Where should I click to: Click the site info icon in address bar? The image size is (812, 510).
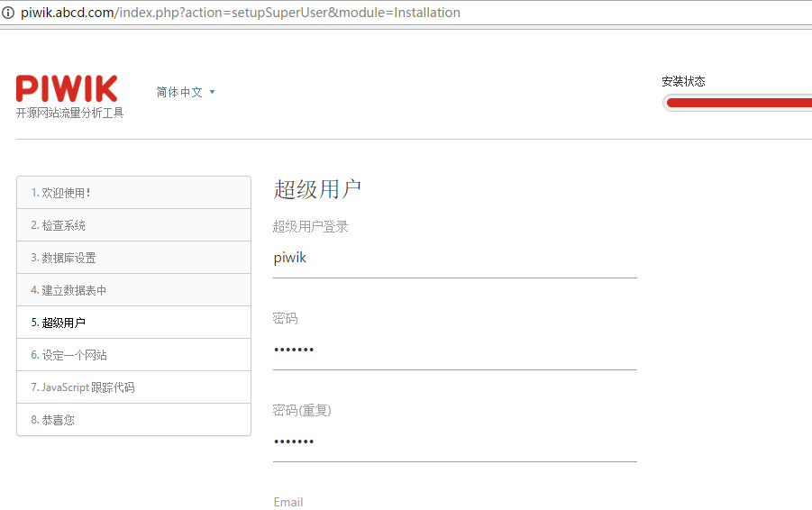8,13
